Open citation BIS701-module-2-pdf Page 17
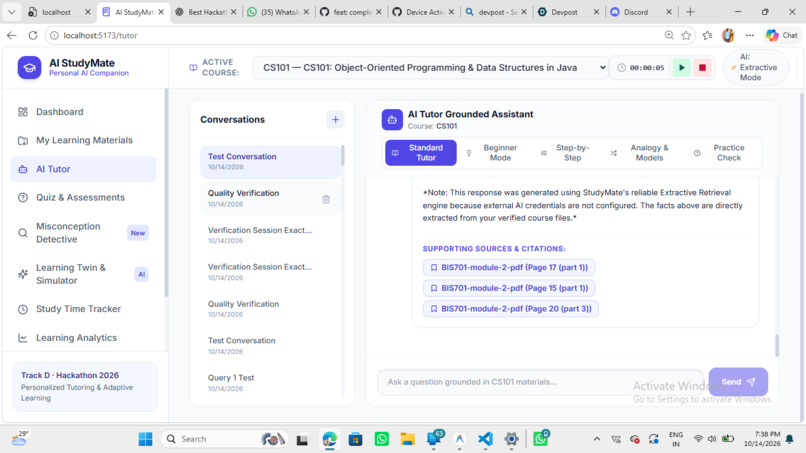The width and height of the screenshot is (806, 453). point(509,267)
